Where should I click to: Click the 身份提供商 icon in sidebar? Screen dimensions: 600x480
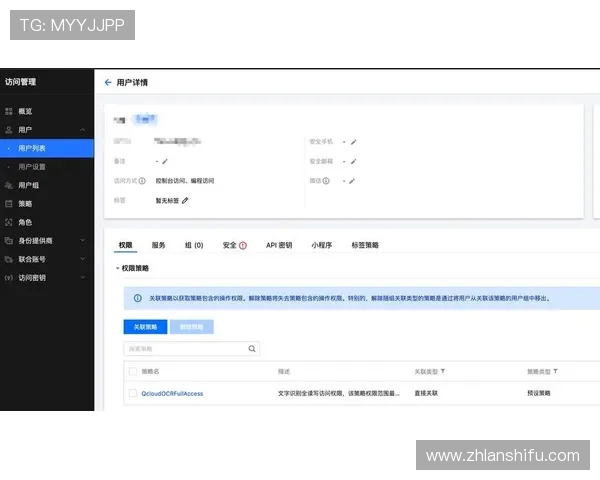(9, 241)
